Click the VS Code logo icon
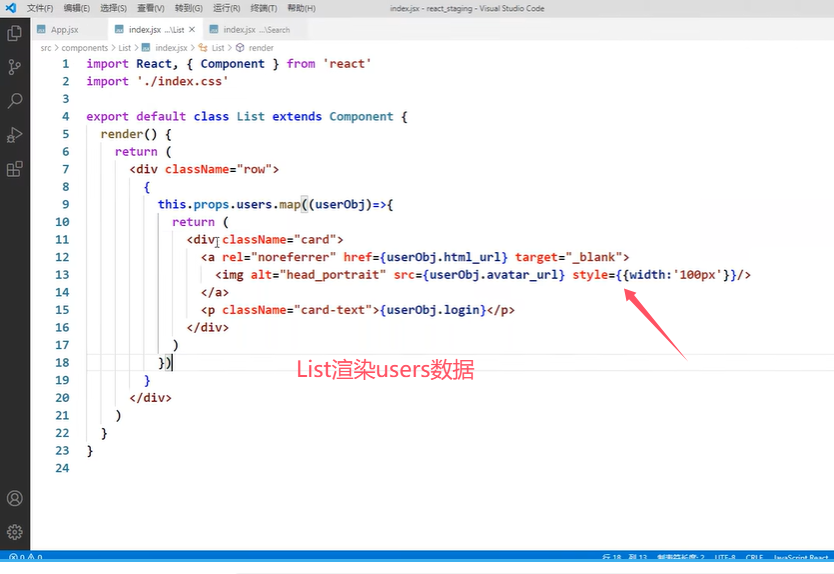Screen dimensions: 834x574 [x=11, y=8]
